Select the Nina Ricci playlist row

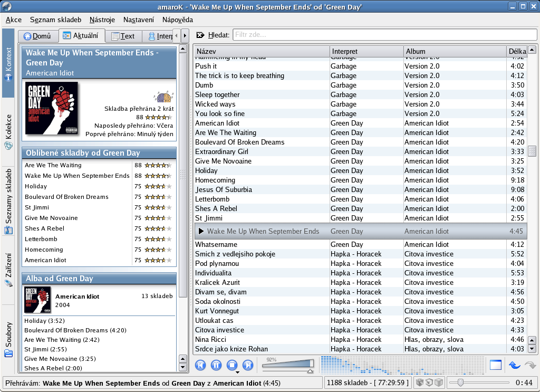[360, 339]
